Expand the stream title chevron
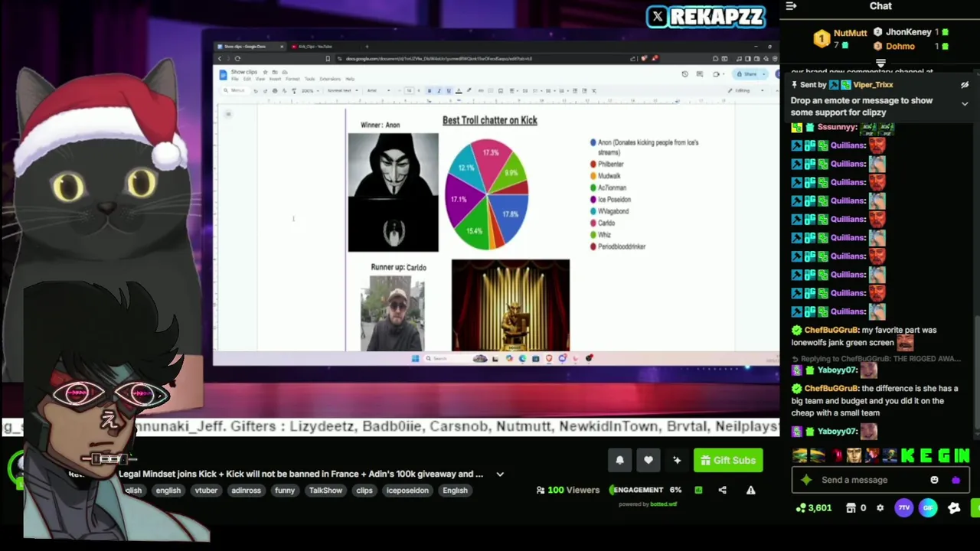980x551 pixels. point(500,474)
